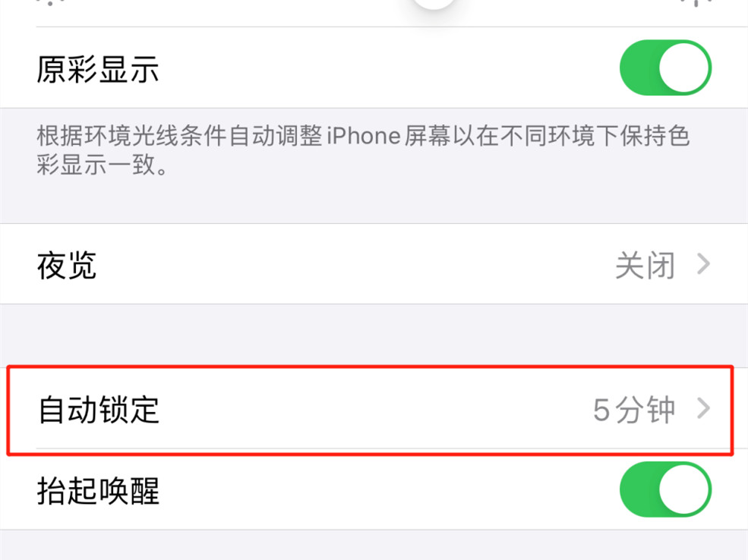Screen dimensions: 748x560
Task: Click the 原彩显示 description paragraph
Action: (363, 150)
